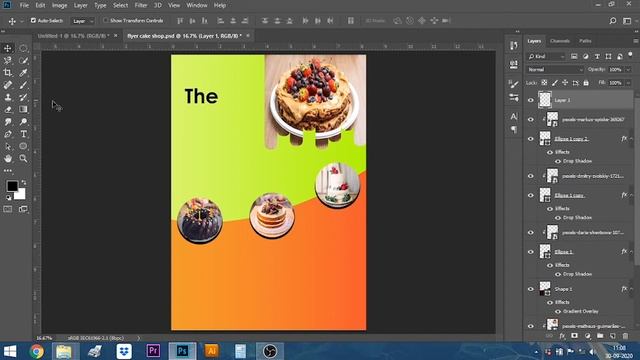Screen dimensions: 640x360
Task: Switch to the Channels tab
Action: (x=560, y=41)
